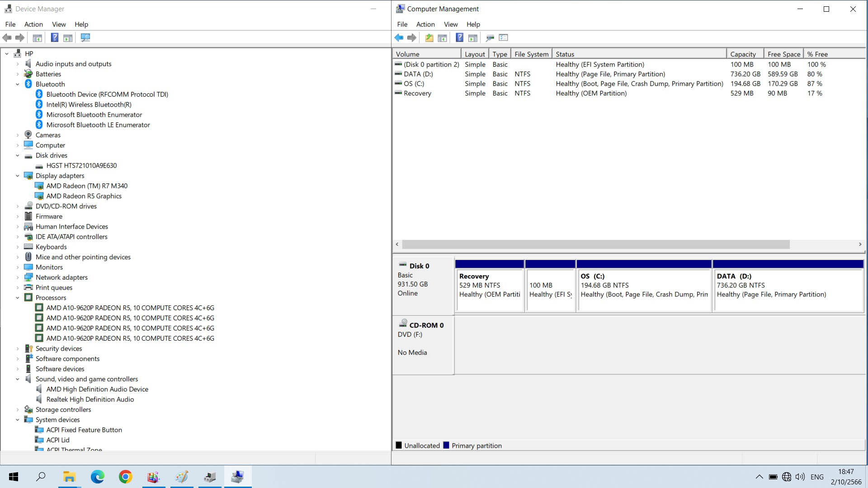The width and height of the screenshot is (868, 488).
Task: Expand the Storage controllers category
Action: [18, 410]
